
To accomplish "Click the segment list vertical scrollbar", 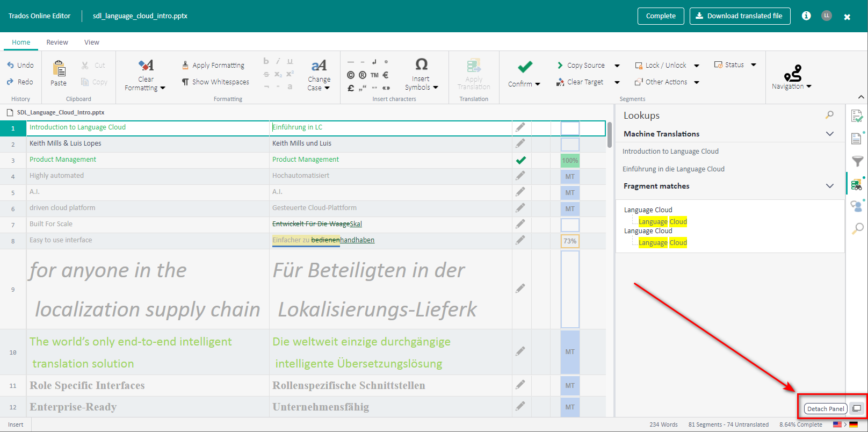I will pyautogui.click(x=610, y=134).
